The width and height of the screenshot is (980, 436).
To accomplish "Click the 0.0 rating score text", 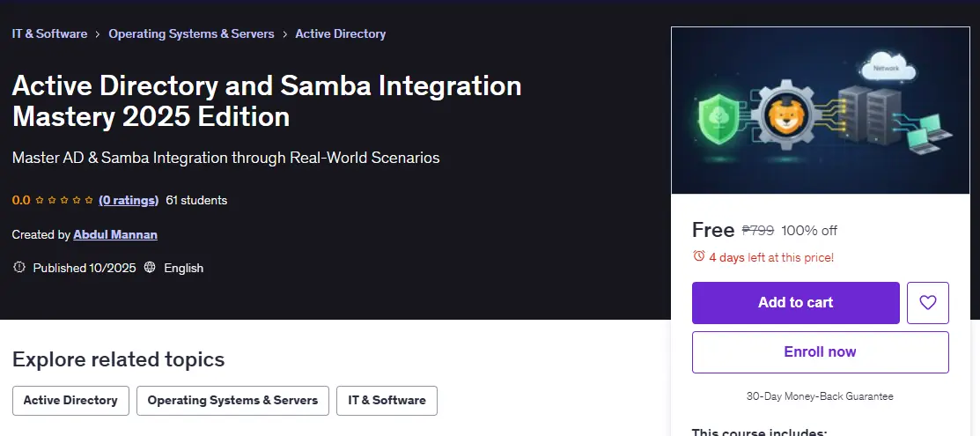I will 21,200.
